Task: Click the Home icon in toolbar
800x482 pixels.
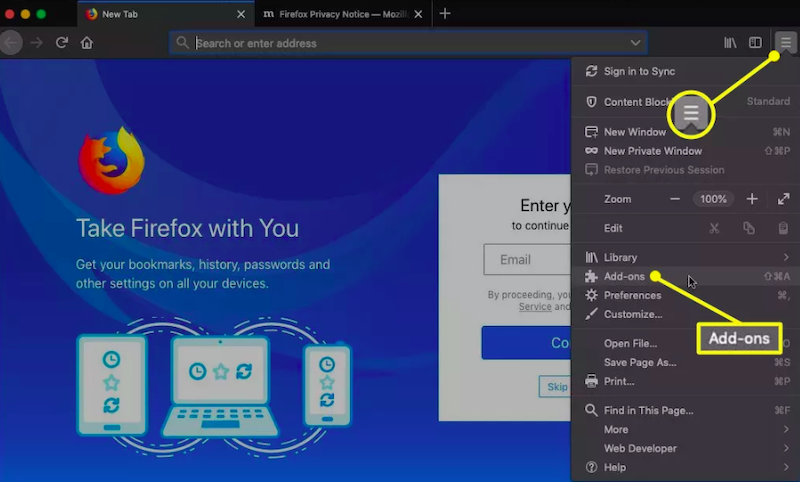Action: 87,43
